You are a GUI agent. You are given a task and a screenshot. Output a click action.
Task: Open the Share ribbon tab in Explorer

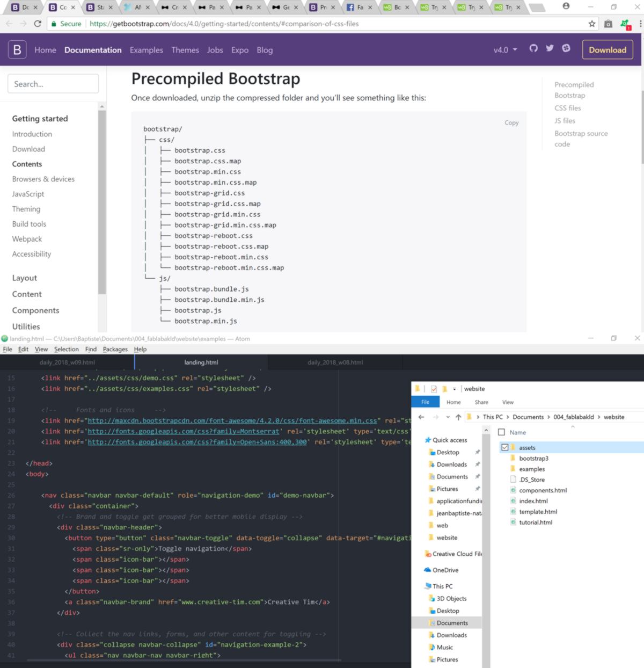[x=481, y=402]
